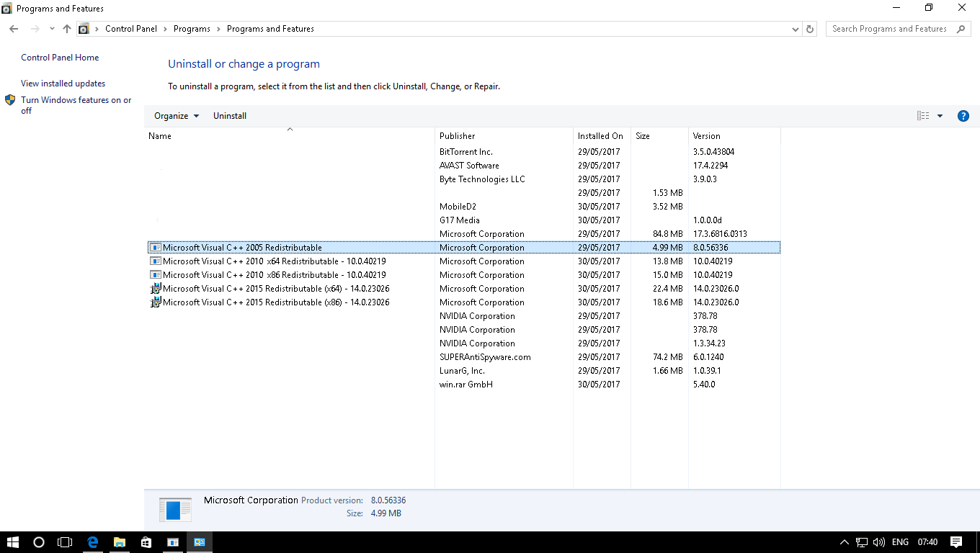This screenshot has height=553, width=980.
Task: Click icon of Visual C++ 2015 (x64) Redistributable
Action: click(155, 289)
